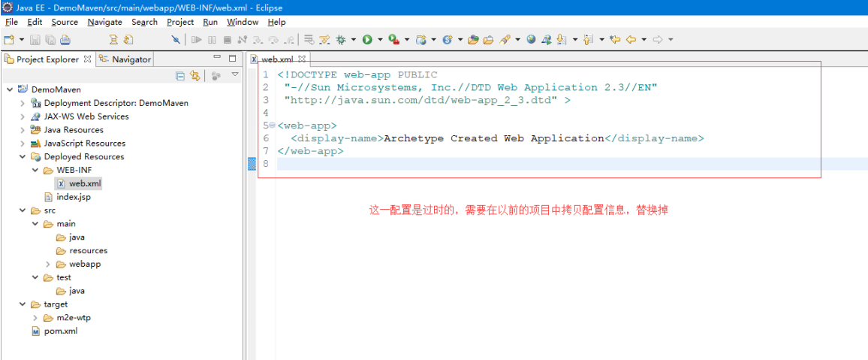The height and width of the screenshot is (360, 868).
Task: Click the Run External Tools icon
Action: point(393,39)
